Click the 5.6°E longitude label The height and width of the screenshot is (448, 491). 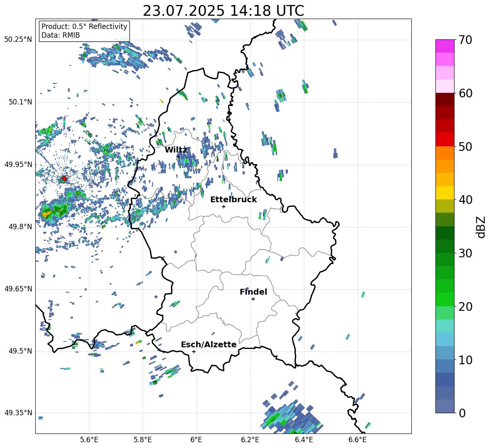coord(89,440)
